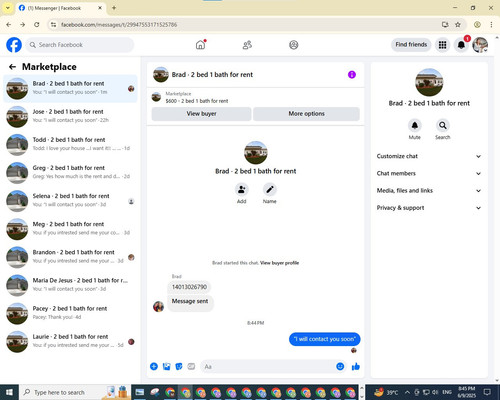Send a thumbs-up like

[x=356, y=367]
